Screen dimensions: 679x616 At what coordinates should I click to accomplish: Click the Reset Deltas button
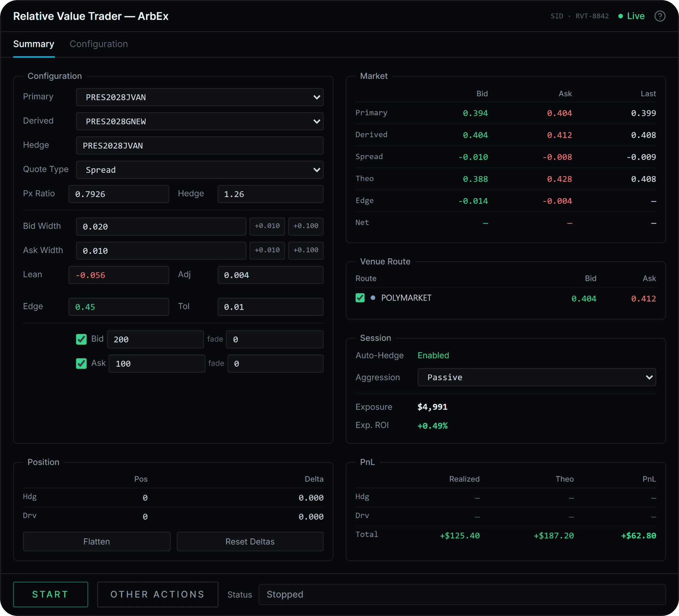pos(250,541)
